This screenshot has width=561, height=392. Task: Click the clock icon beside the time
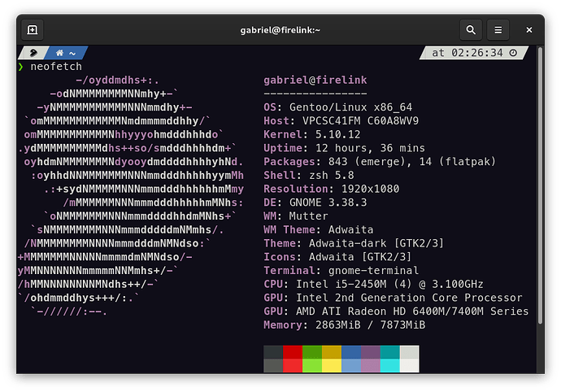(x=513, y=53)
